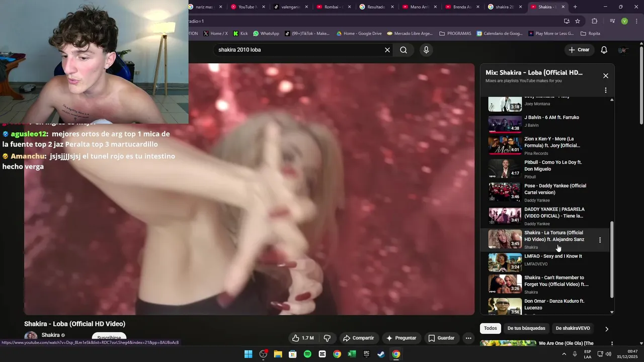Open options for La Tortura playlist item
This screenshot has width=644, height=362.
click(x=600, y=240)
